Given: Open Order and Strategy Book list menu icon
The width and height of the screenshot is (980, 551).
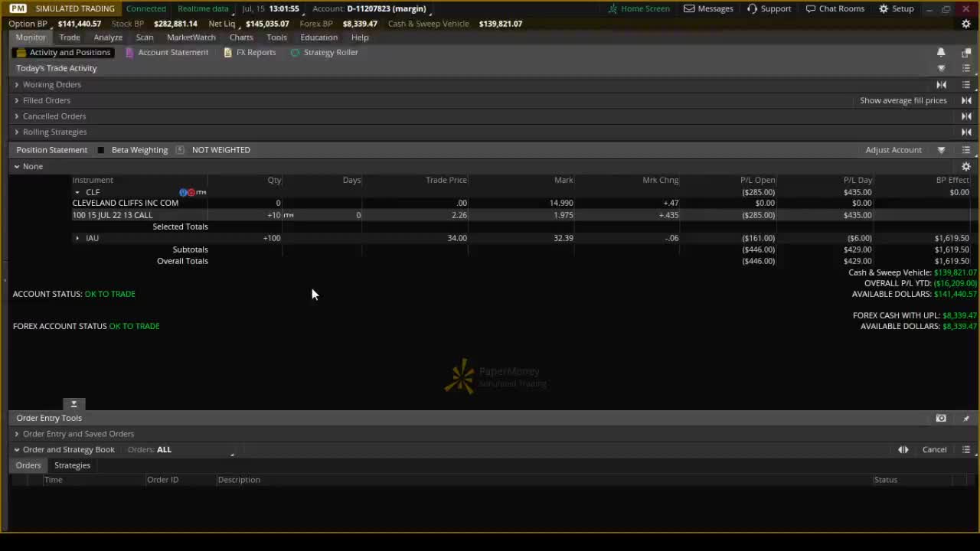Looking at the screenshot, I should coord(966,450).
